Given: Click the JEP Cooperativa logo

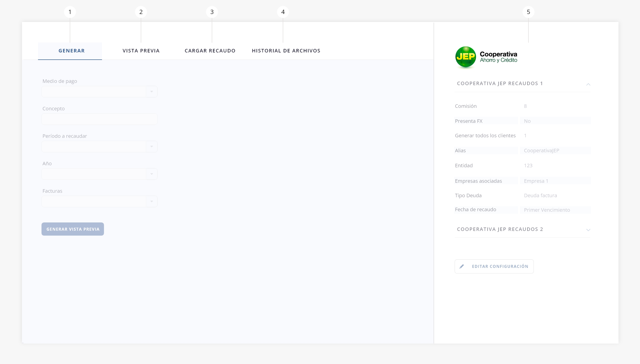Looking at the screenshot, I should [x=486, y=57].
